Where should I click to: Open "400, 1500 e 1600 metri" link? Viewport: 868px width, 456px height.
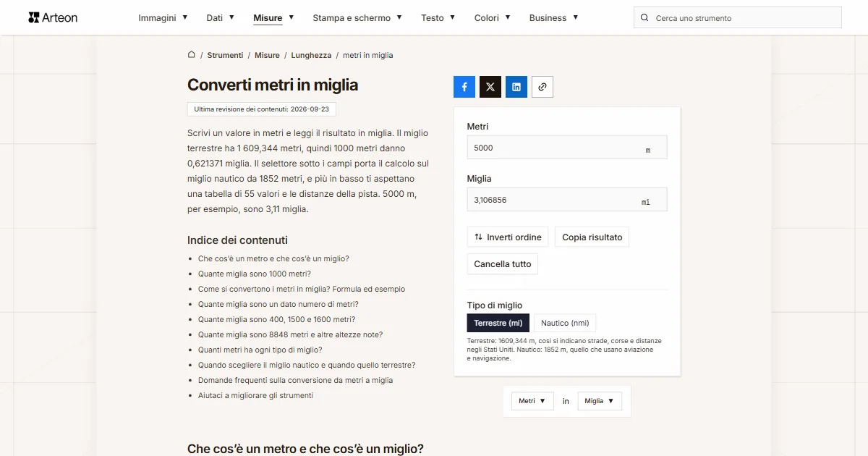pyautogui.click(x=277, y=319)
